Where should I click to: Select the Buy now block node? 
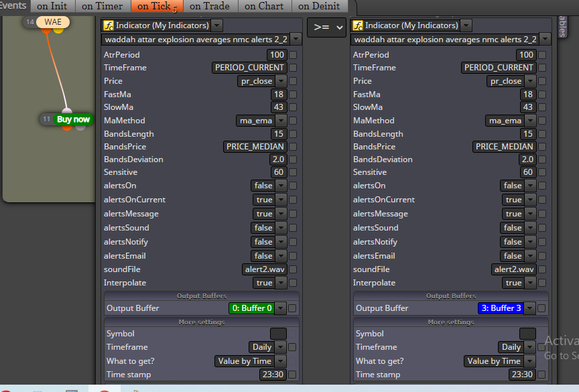(x=73, y=119)
